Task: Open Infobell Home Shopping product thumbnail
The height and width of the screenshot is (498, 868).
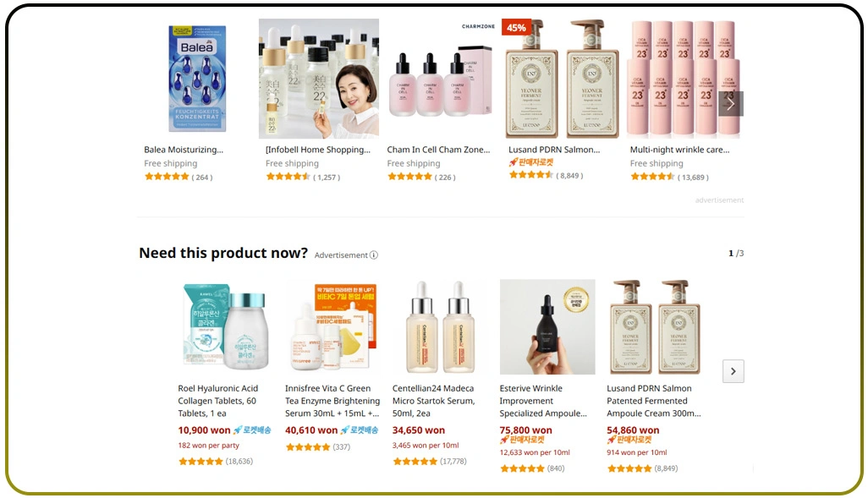Action: click(319, 79)
